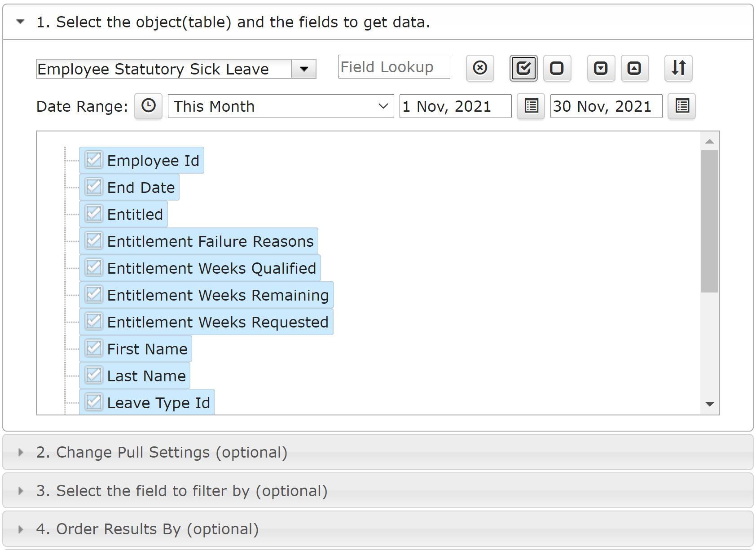Click the Field Lookup input box
Image resolution: width=756 pixels, height=550 pixels.
click(394, 67)
